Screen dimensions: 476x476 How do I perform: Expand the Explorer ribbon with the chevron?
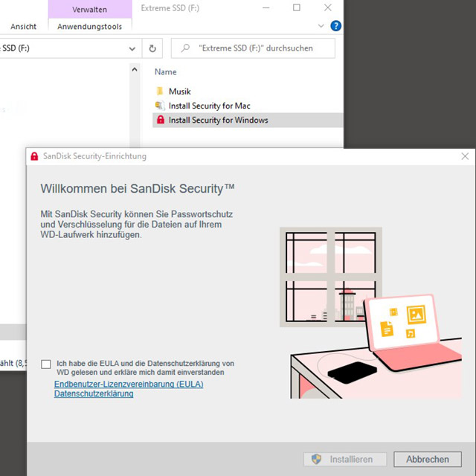point(321,25)
